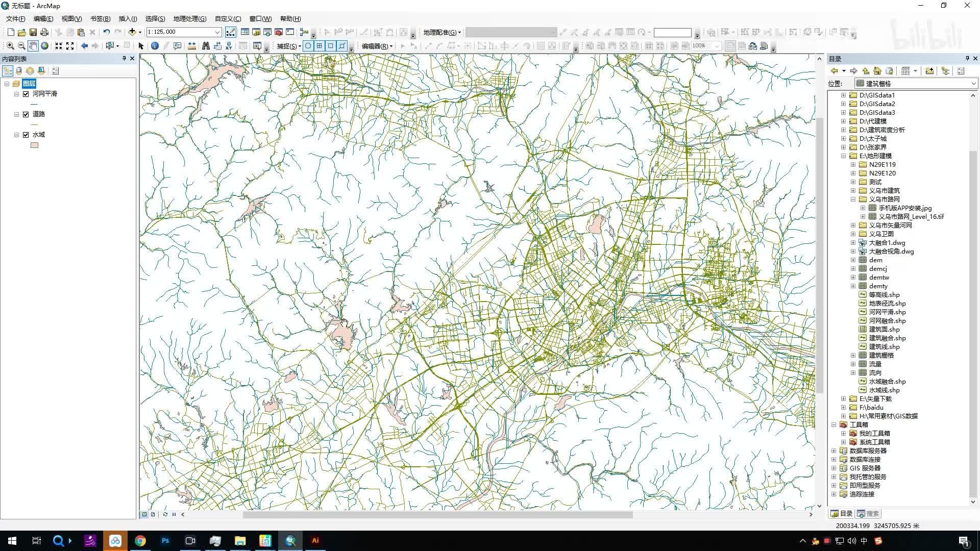Open the 河网平滑 line symbol

(35, 104)
